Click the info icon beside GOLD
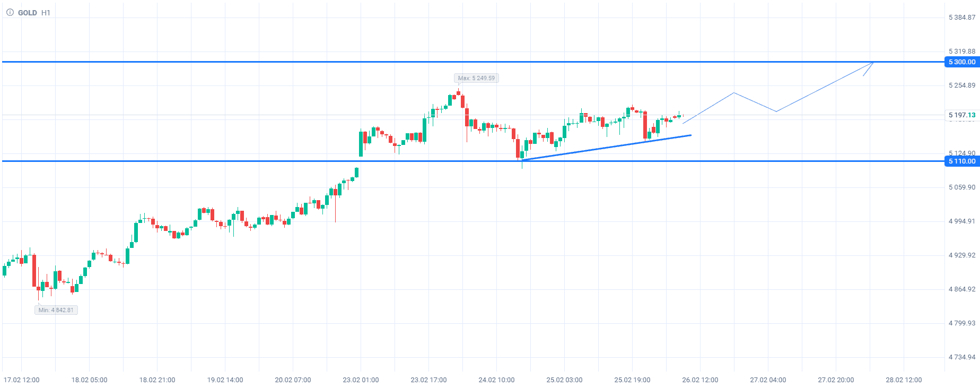This screenshot has height=387, width=980. tap(10, 12)
